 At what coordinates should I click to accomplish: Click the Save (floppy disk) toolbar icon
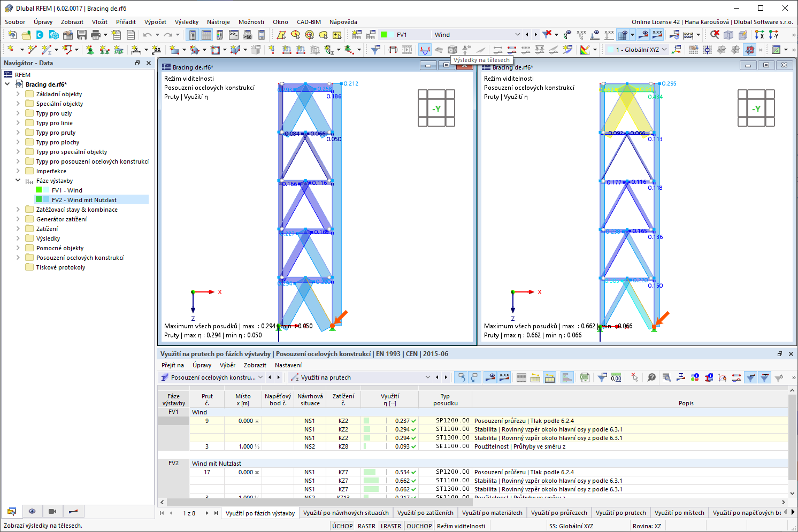pyautogui.click(x=82, y=35)
